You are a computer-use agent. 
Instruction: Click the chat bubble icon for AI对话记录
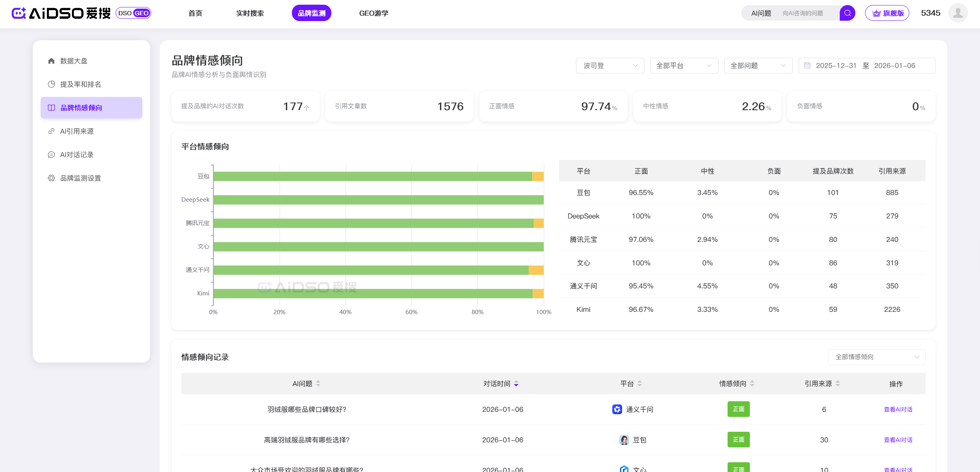click(51, 155)
